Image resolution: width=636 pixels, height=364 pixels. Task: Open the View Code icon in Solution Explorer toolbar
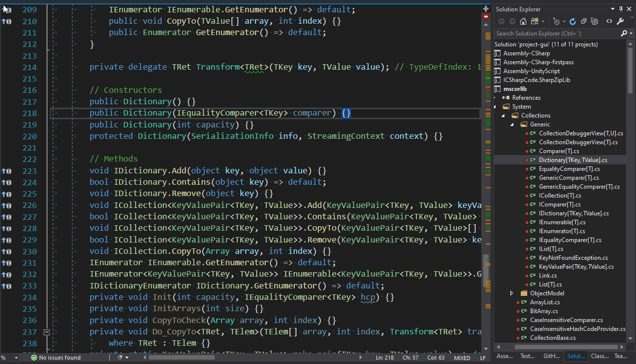(609, 20)
